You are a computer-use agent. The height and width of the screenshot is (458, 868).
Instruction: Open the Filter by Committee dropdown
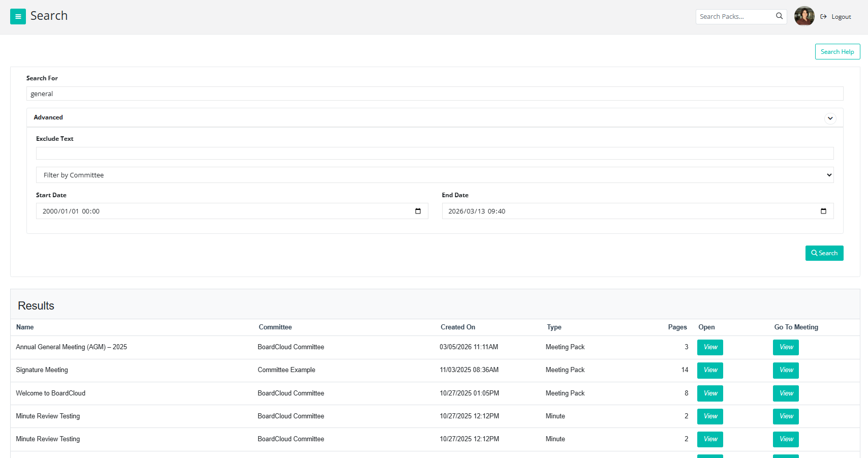tap(435, 175)
